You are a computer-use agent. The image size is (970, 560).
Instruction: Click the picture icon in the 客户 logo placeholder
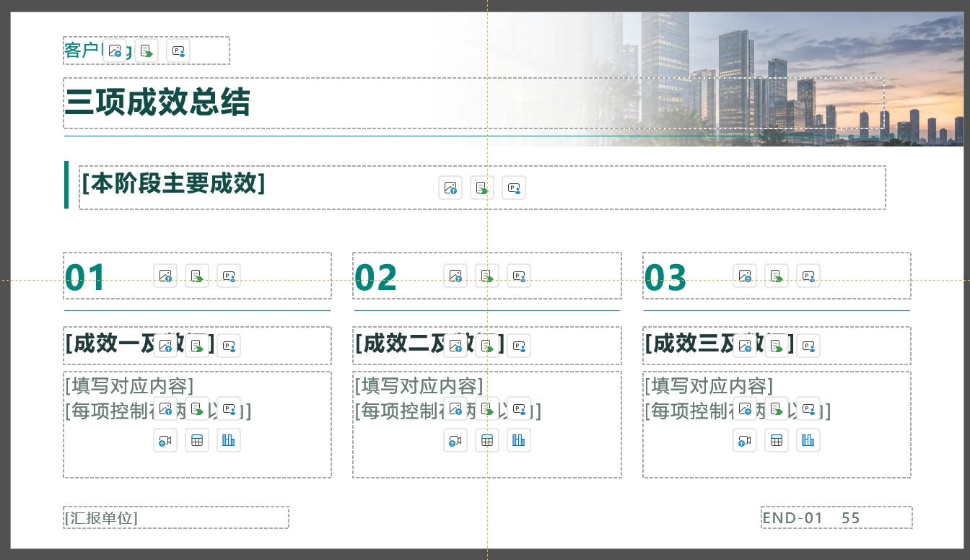click(115, 51)
